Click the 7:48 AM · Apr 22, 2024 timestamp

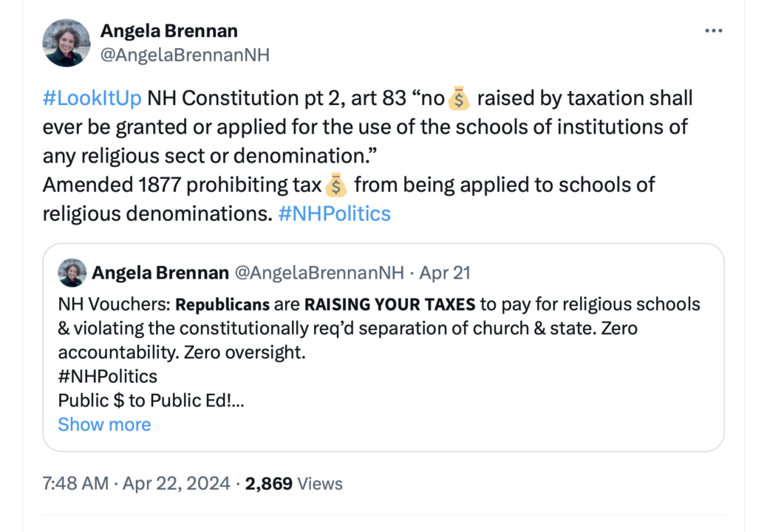pyautogui.click(x=137, y=484)
